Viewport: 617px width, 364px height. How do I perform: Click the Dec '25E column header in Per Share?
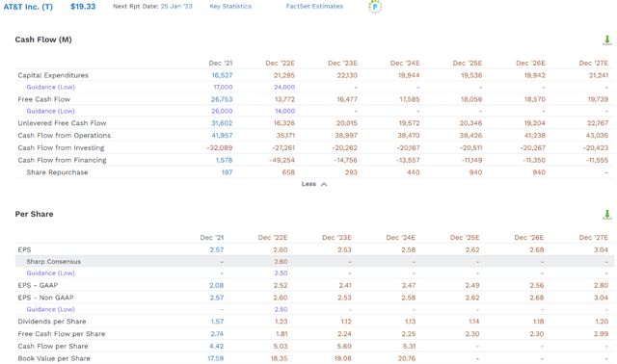point(465,238)
